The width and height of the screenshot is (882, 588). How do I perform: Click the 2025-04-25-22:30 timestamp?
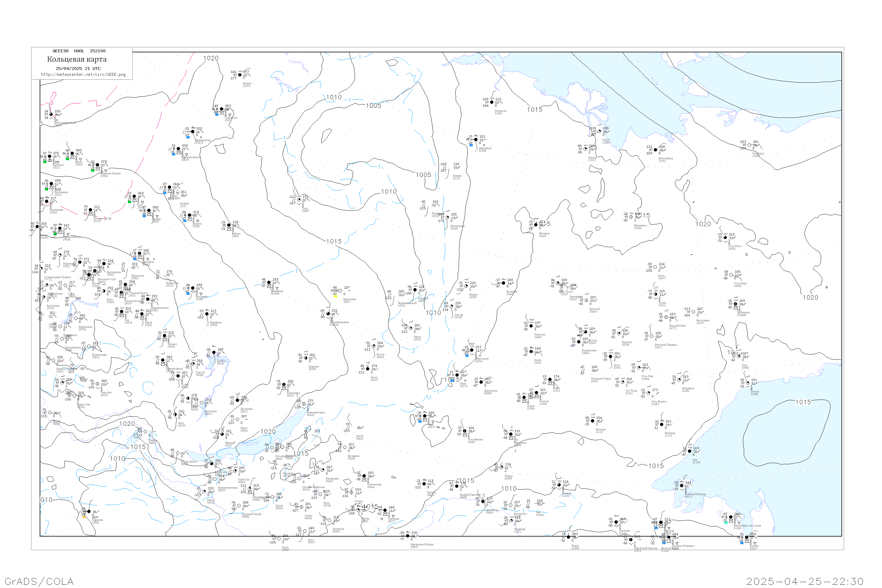pos(805,581)
